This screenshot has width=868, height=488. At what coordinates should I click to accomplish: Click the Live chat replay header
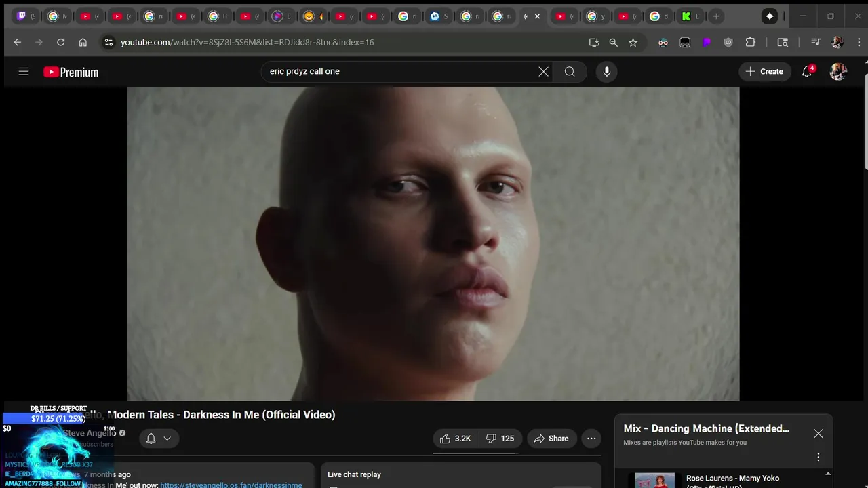tap(354, 474)
